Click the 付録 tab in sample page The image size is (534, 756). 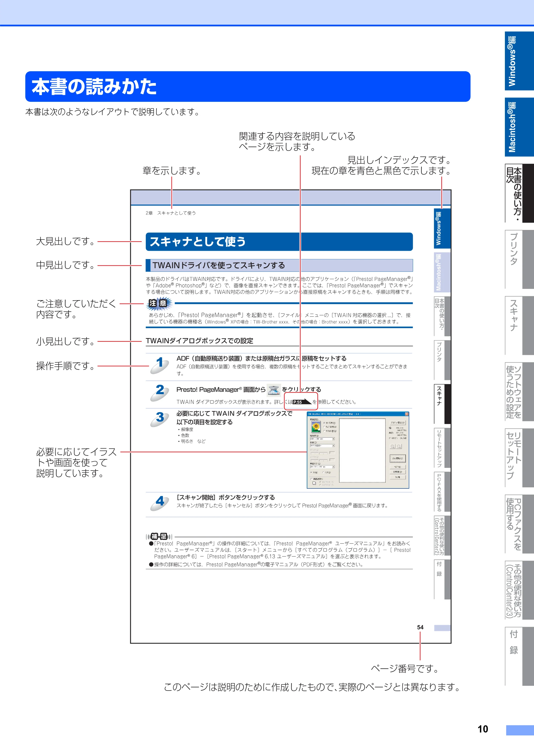click(442, 579)
